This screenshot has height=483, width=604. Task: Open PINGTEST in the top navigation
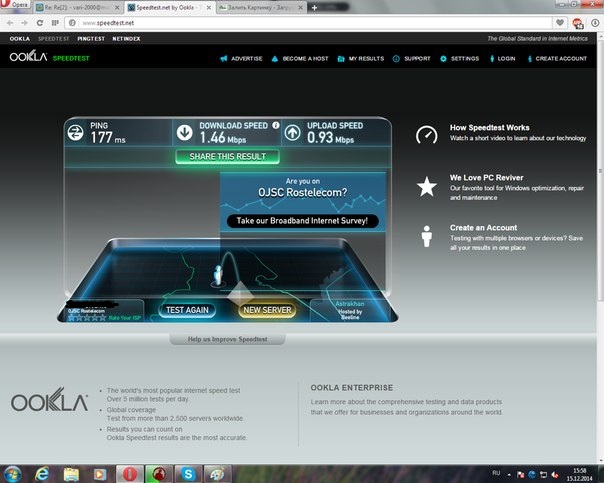tap(91, 39)
